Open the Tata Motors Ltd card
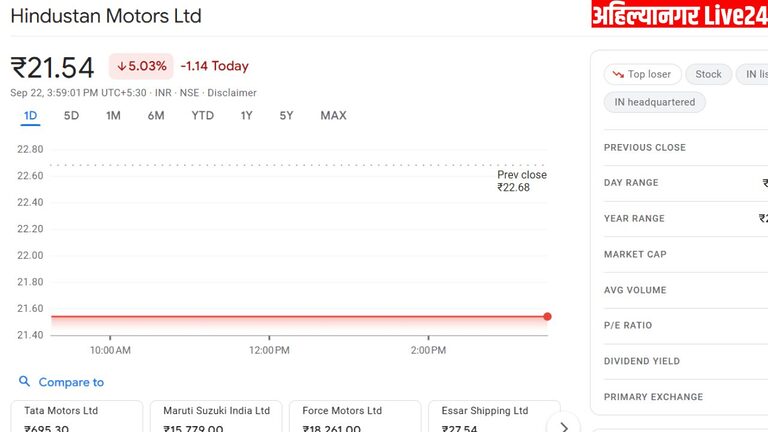This screenshot has height=432, width=768. click(76, 418)
